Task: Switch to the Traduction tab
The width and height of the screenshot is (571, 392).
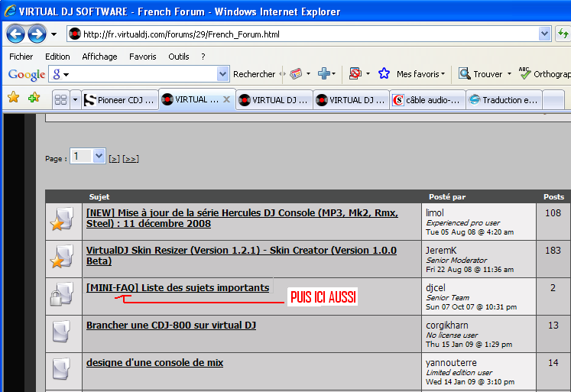Action: coord(504,100)
